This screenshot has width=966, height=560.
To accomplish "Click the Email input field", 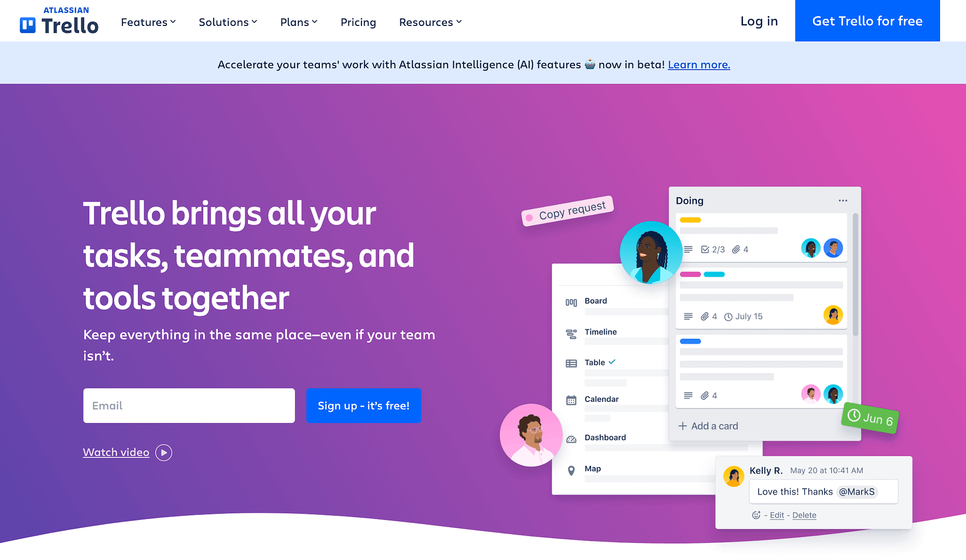I will [x=189, y=405].
